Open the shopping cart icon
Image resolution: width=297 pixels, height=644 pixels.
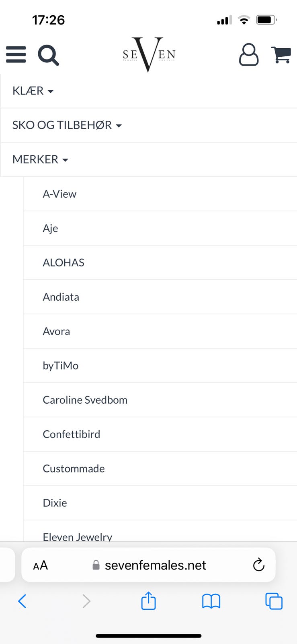[281, 54]
